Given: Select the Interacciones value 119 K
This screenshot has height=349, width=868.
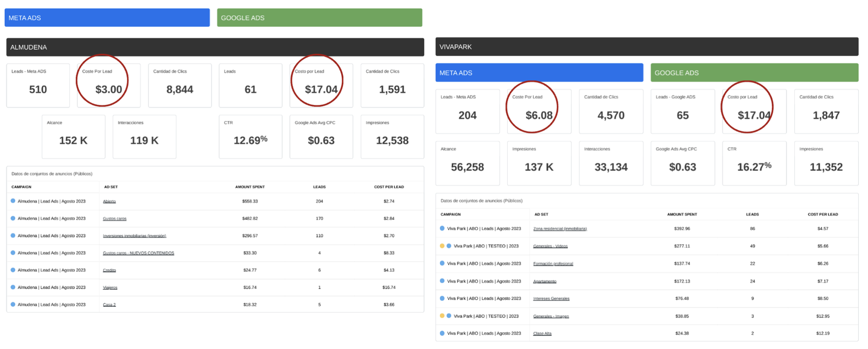Looking at the screenshot, I should [144, 141].
